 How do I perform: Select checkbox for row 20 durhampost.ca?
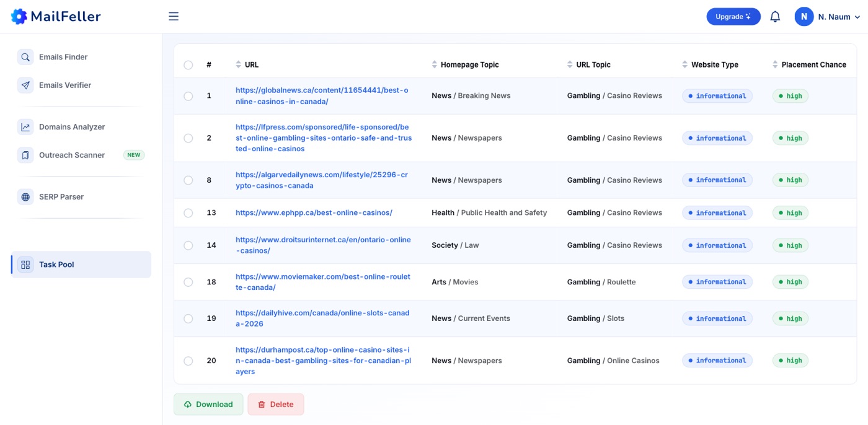pyautogui.click(x=188, y=361)
